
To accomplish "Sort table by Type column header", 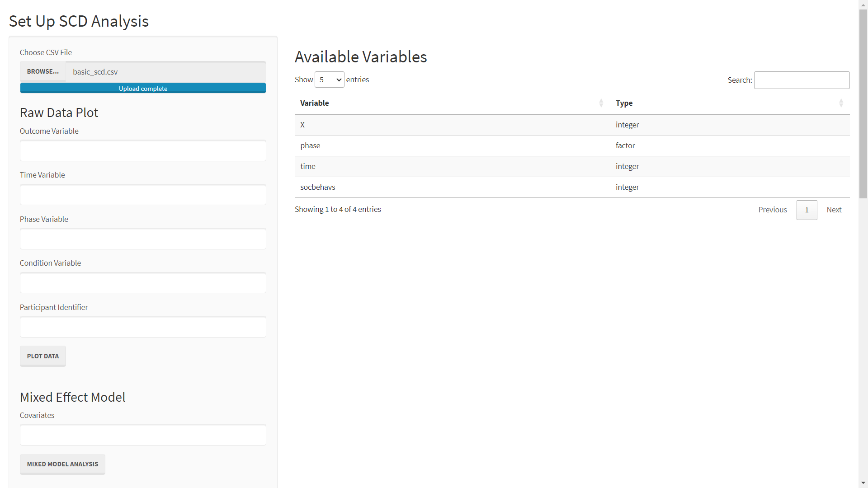I will 730,103.
